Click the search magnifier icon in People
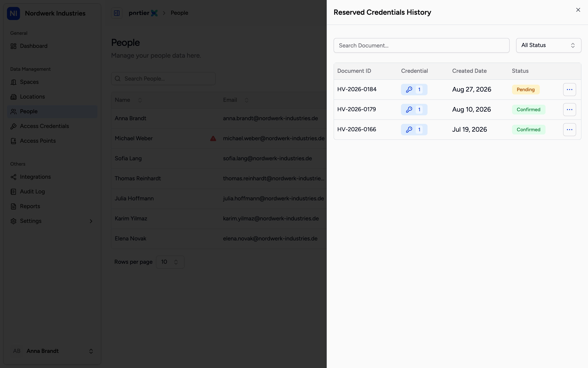588x368 pixels. (118, 79)
